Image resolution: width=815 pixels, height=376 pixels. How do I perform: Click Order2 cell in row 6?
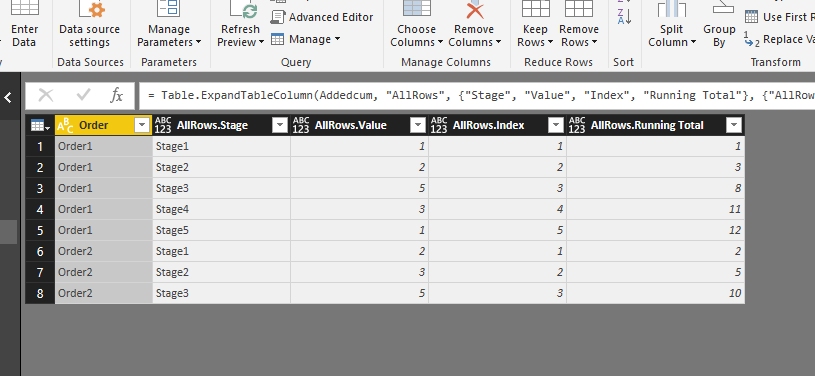pyautogui.click(x=103, y=251)
